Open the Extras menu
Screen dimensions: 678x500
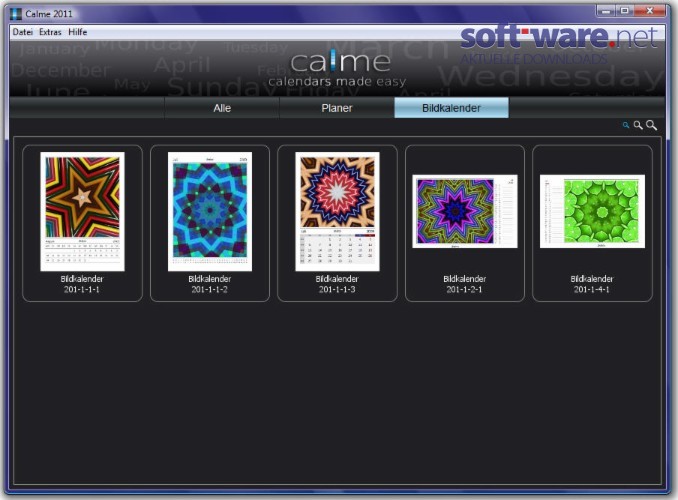[x=50, y=32]
